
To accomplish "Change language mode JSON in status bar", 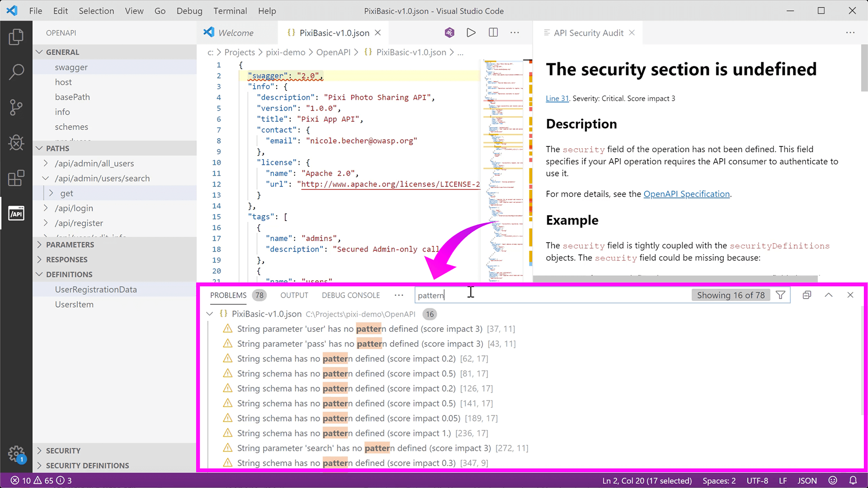I will point(807,480).
